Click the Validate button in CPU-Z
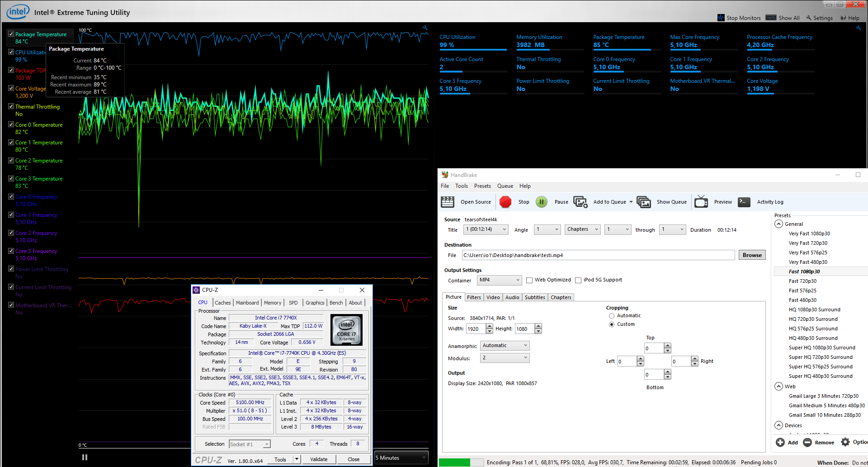The height and width of the screenshot is (467, 868). point(319,459)
